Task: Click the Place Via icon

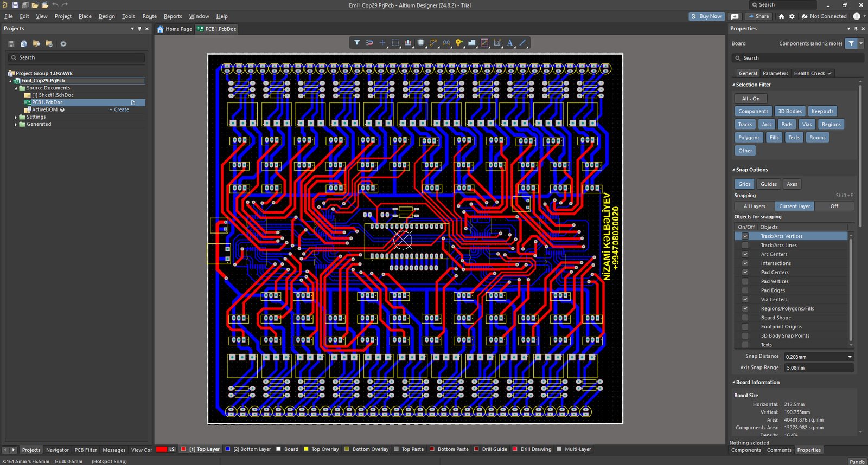Action: tap(459, 43)
